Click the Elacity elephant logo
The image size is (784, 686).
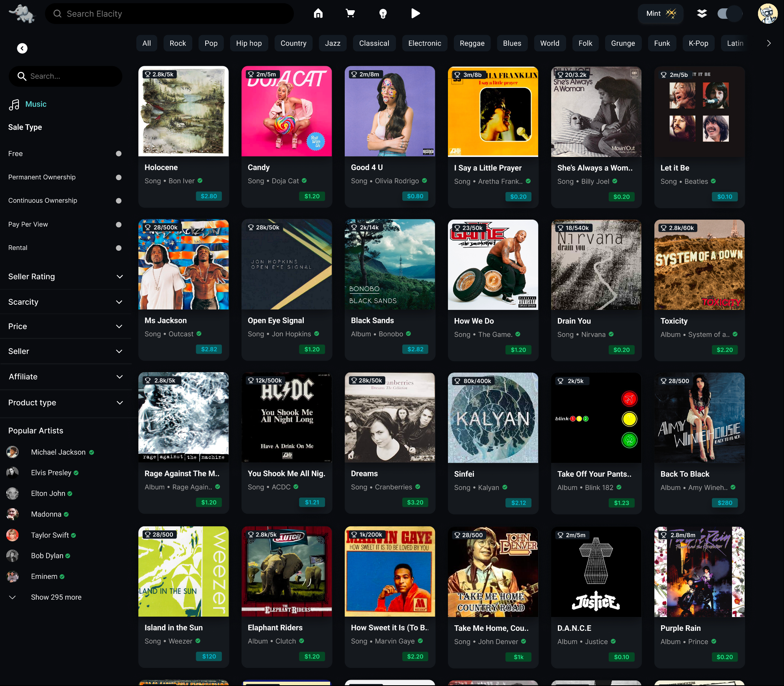pyautogui.click(x=22, y=13)
